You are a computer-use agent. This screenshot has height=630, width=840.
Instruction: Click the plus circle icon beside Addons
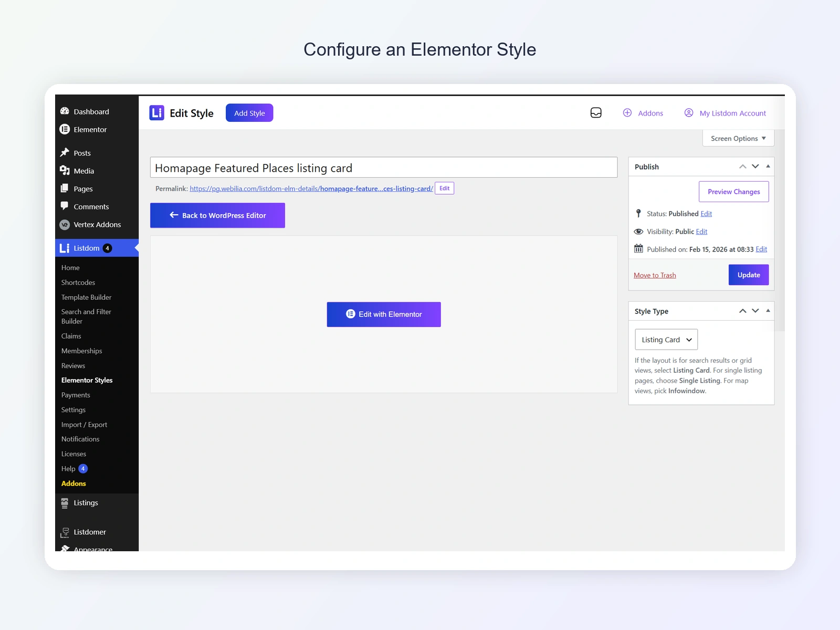627,113
